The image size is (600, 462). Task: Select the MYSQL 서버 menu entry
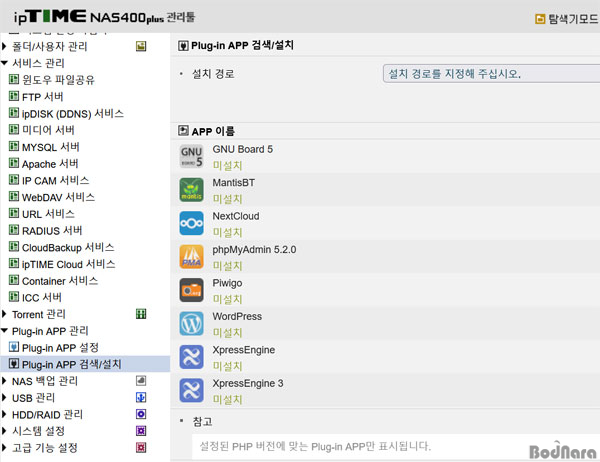tap(50, 147)
